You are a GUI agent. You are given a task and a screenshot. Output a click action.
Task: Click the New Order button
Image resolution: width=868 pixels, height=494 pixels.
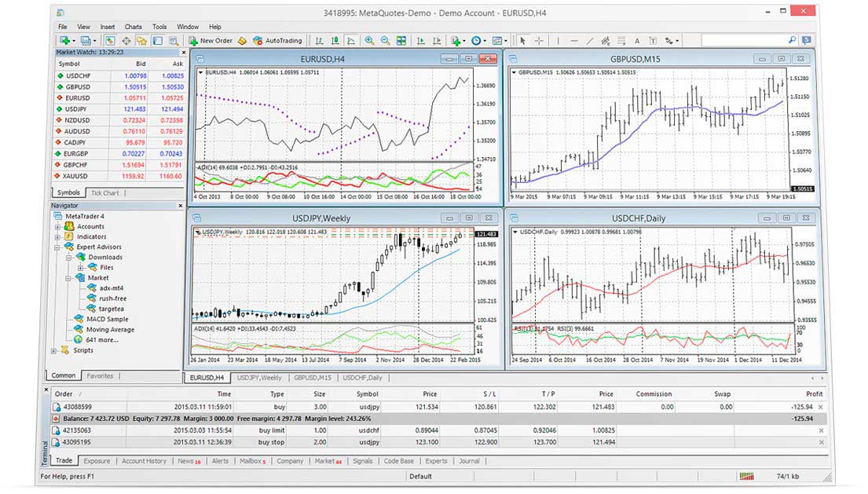tap(211, 40)
